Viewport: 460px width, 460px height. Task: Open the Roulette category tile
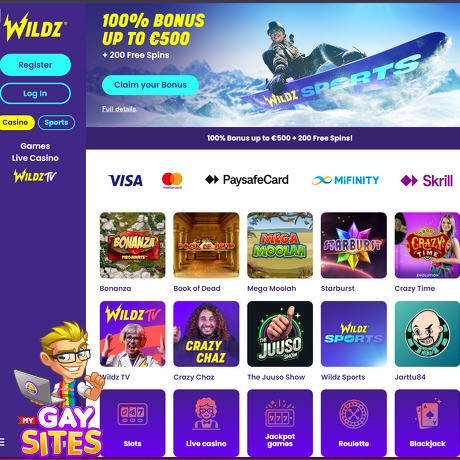coord(354,423)
